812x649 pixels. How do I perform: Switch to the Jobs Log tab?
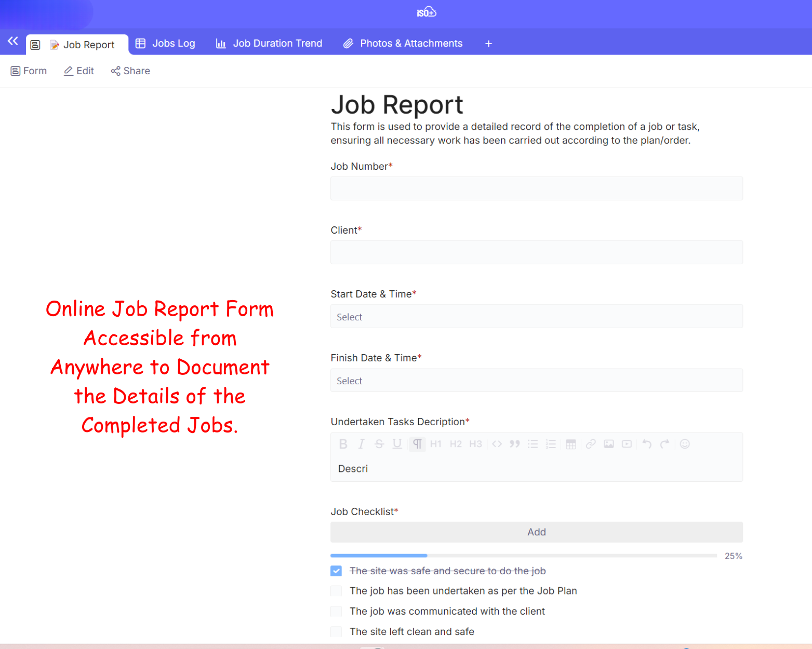pyautogui.click(x=165, y=44)
